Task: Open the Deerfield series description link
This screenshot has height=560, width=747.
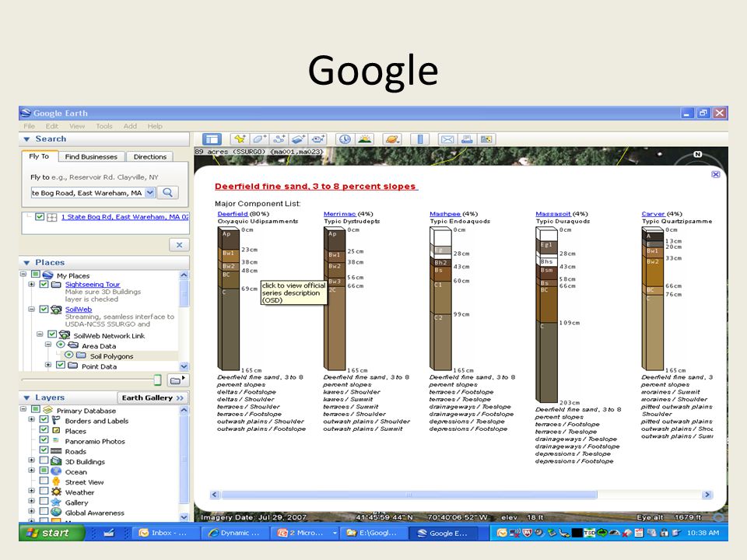Action: [233, 215]
